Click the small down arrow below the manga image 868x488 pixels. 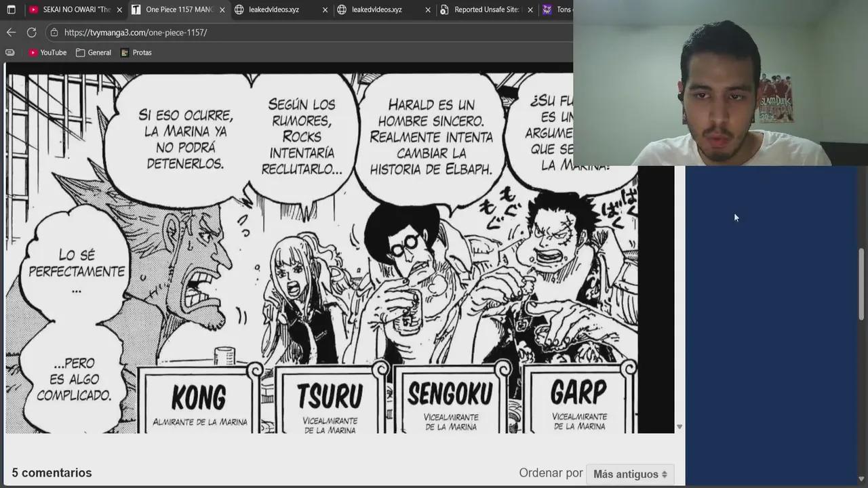pos(679,427)
